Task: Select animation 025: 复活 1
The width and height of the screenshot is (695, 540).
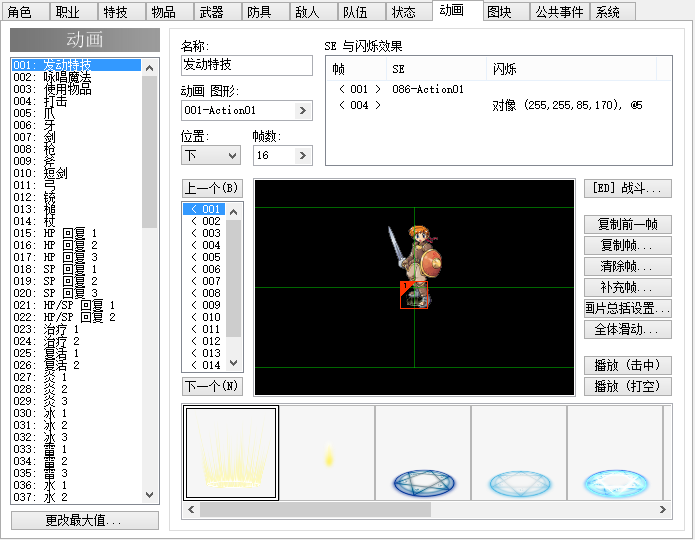Action: point(76,353)
